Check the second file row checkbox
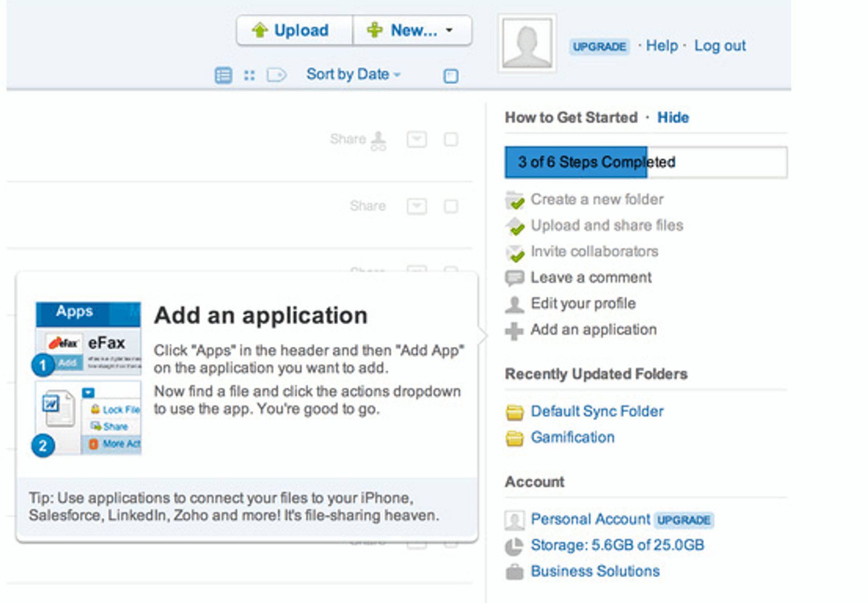 (x=451, y=206)
